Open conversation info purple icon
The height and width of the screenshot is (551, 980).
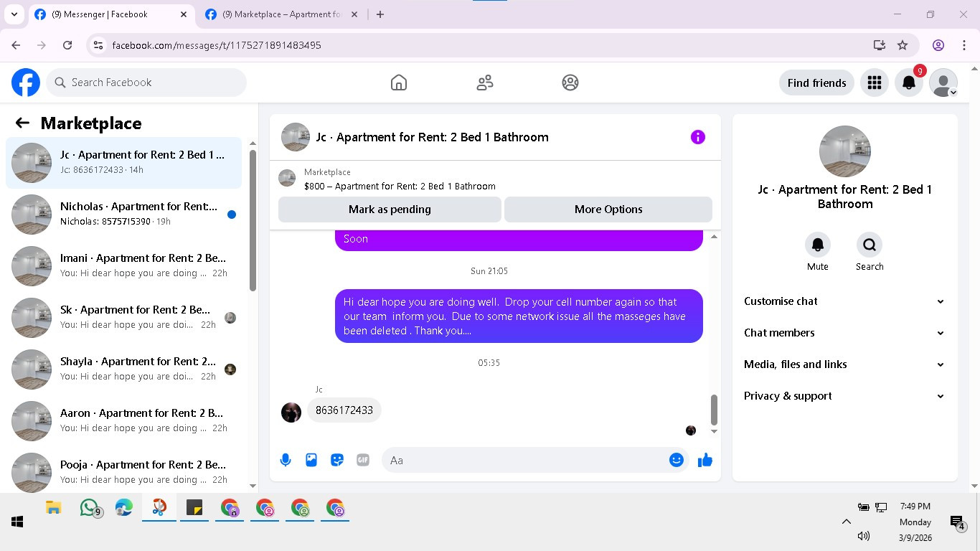698,137
